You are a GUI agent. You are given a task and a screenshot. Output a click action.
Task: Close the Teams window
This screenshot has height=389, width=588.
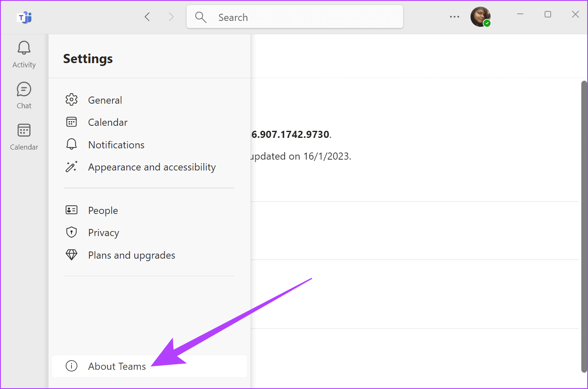tap(575, 14)
